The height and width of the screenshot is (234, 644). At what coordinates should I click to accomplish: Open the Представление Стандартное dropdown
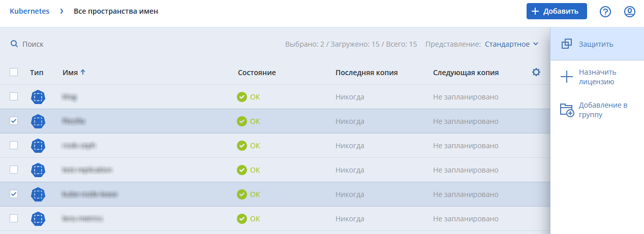tap(511, 44)
